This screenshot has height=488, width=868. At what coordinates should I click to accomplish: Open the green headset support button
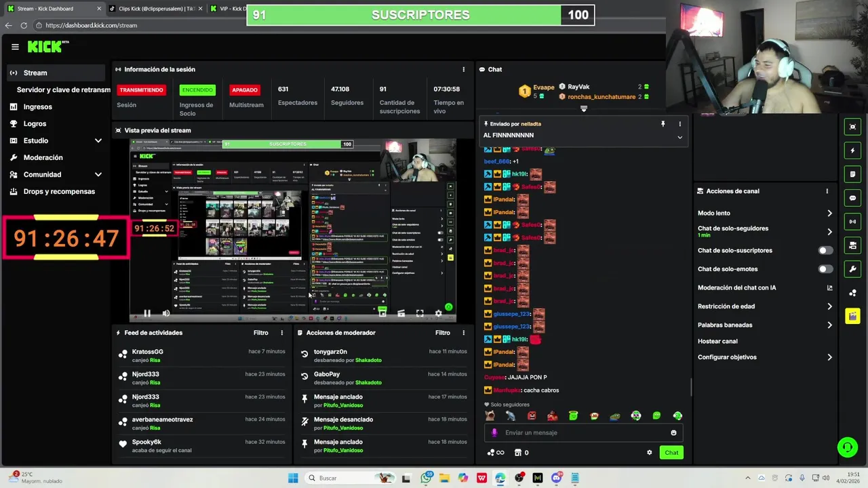coord(847,447)
